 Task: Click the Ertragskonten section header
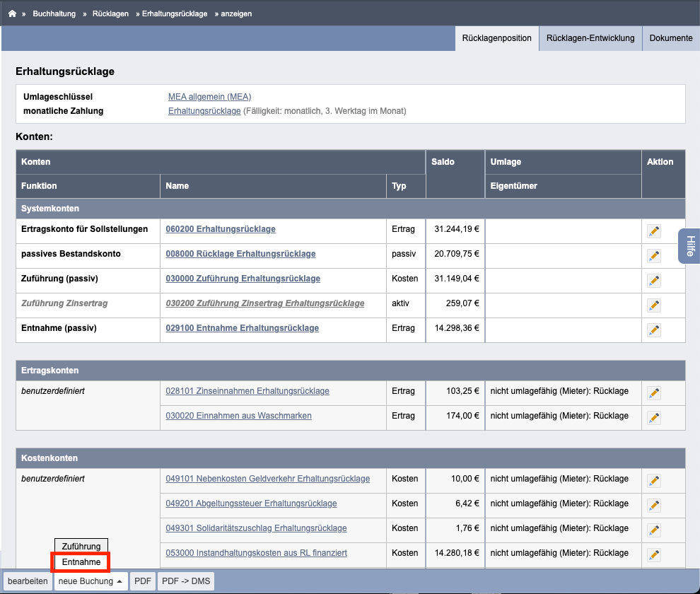[351, 371]
